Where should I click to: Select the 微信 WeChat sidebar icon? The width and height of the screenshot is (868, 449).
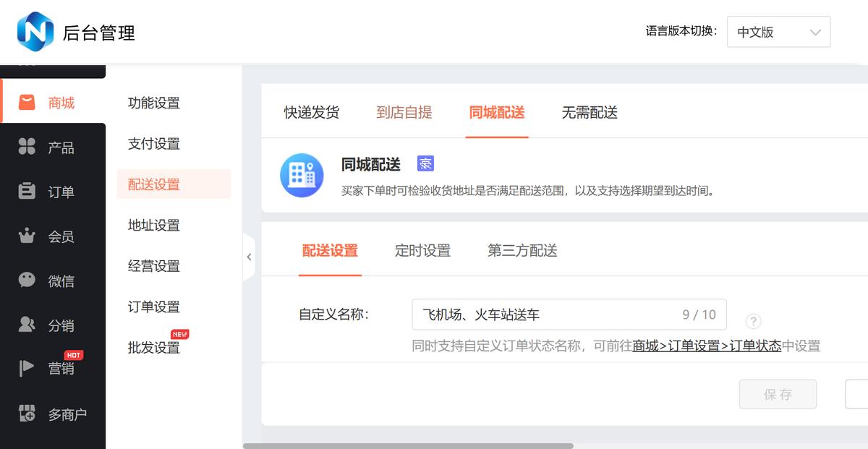[27, 280]
